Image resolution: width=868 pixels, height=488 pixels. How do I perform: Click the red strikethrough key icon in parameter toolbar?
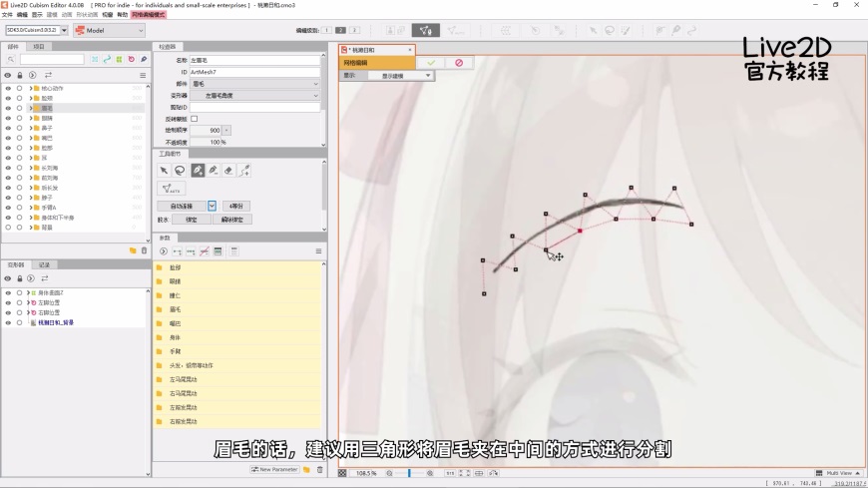click(205, 251)
